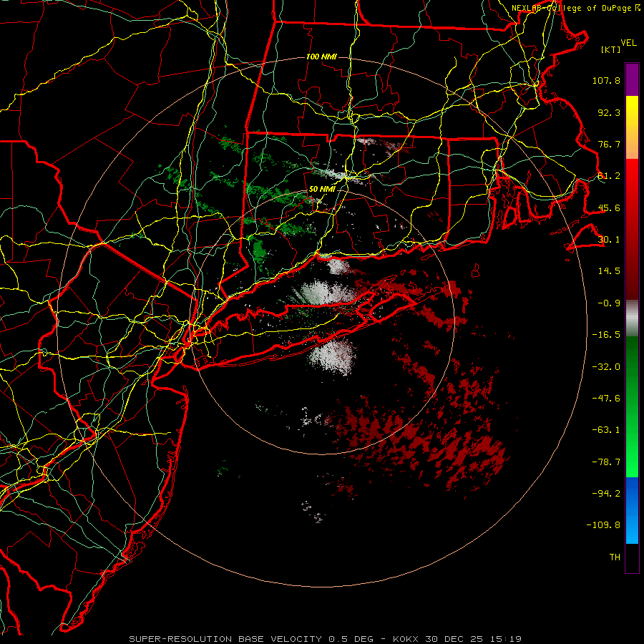
Task: Click the 14.5 scale value
Action: click(x=609, y=271)
